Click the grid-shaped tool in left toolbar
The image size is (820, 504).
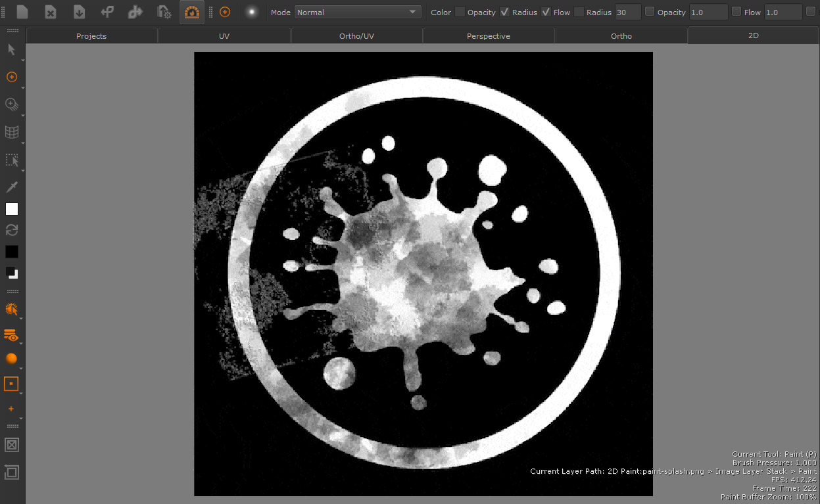11,132
